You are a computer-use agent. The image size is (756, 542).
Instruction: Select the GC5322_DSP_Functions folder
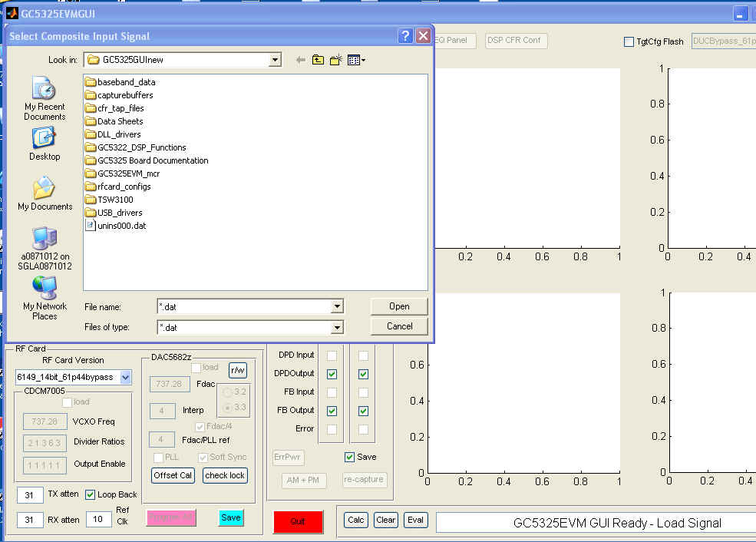pyautogui.click(x=136, y=147)
